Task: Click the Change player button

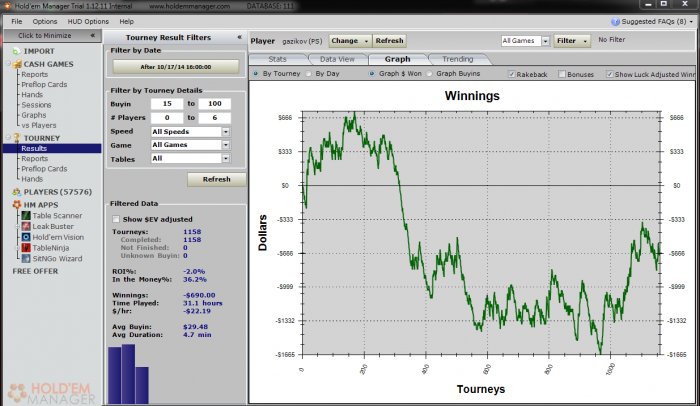Action: pos(349,41)
